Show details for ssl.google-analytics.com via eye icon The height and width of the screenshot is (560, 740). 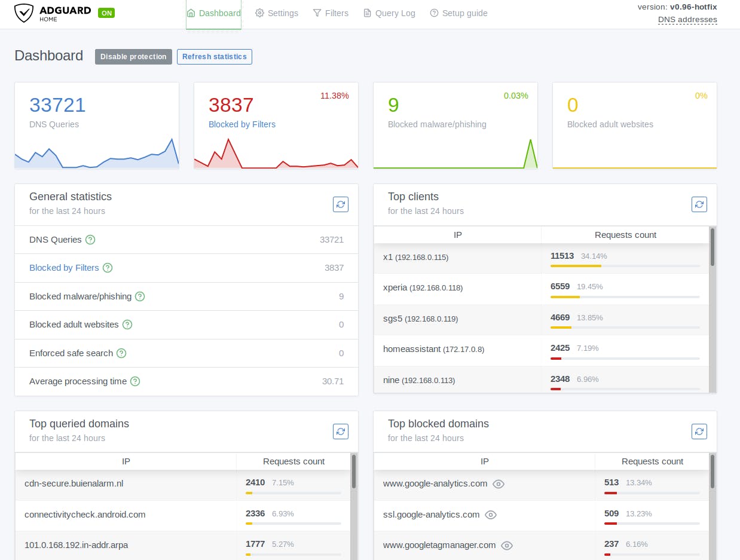[x=491, y=515]
